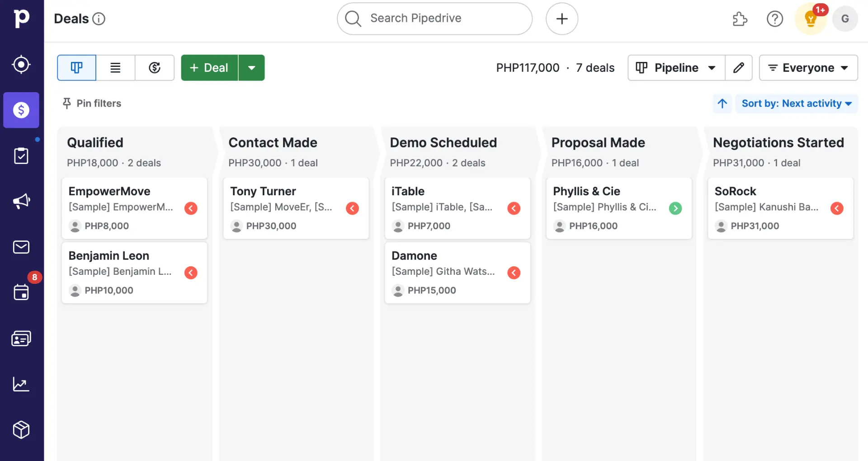Open Activities calendar sidebar icon
Image resolution: width=868 pixels, height=461 pixels.
[x=21, y=292]
